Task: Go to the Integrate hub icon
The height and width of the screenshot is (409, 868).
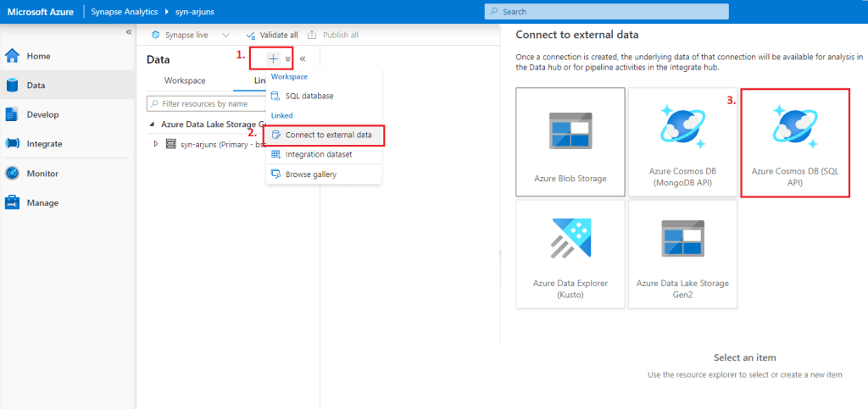Action: point(13,144)
